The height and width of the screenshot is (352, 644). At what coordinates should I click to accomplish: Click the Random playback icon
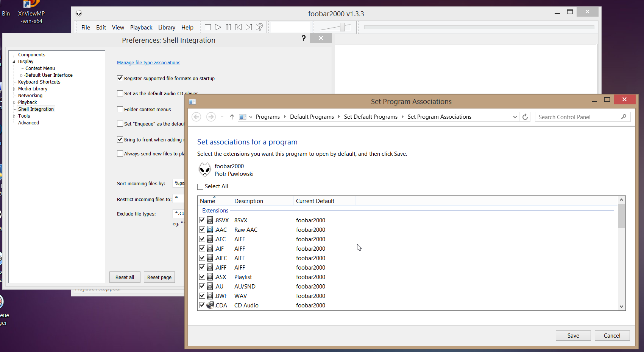click(259, 27)
